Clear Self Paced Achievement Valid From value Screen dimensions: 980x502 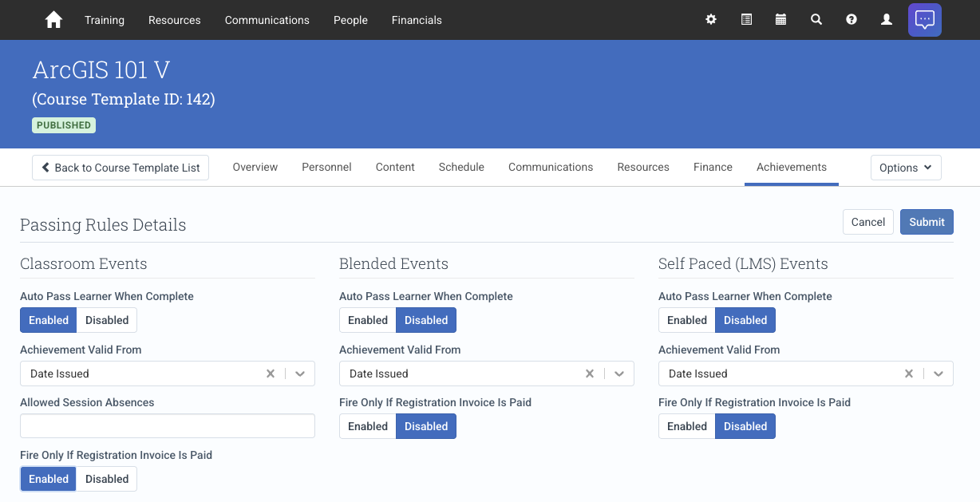pyautogui.click(x=909, y=374)
